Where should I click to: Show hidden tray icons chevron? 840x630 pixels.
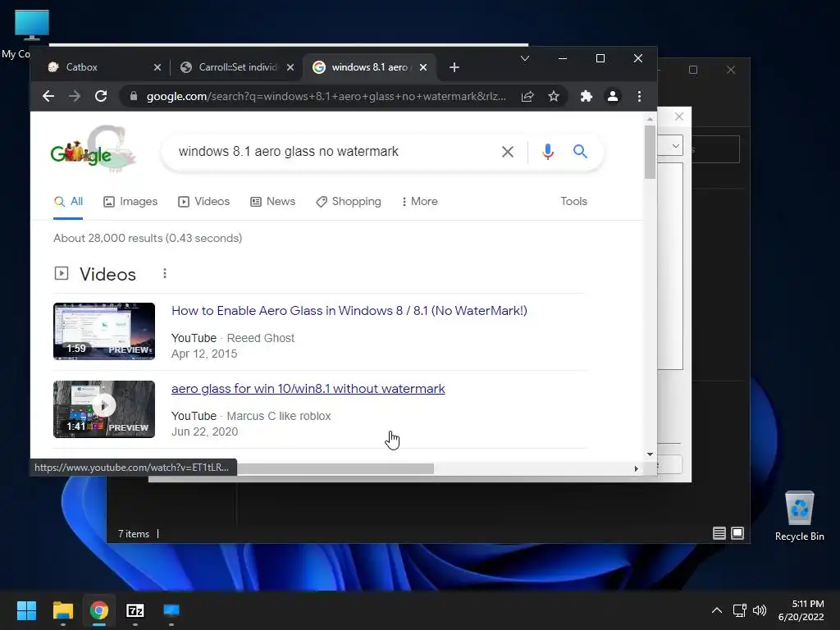click(x=717, y=610)
